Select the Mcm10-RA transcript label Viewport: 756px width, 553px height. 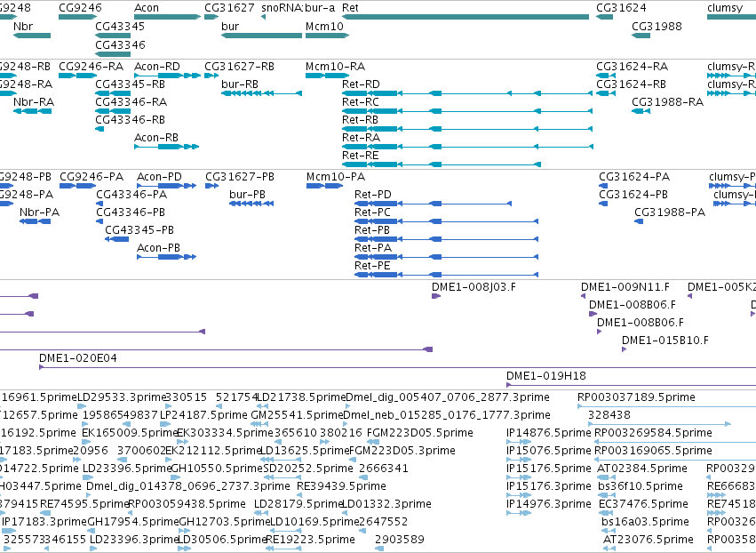(x=335, y=66)
